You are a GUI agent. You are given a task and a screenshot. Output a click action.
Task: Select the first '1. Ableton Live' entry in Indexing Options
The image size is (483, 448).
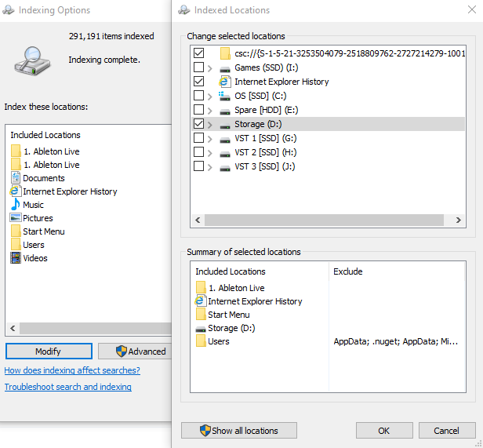click(x=45, y=151)
